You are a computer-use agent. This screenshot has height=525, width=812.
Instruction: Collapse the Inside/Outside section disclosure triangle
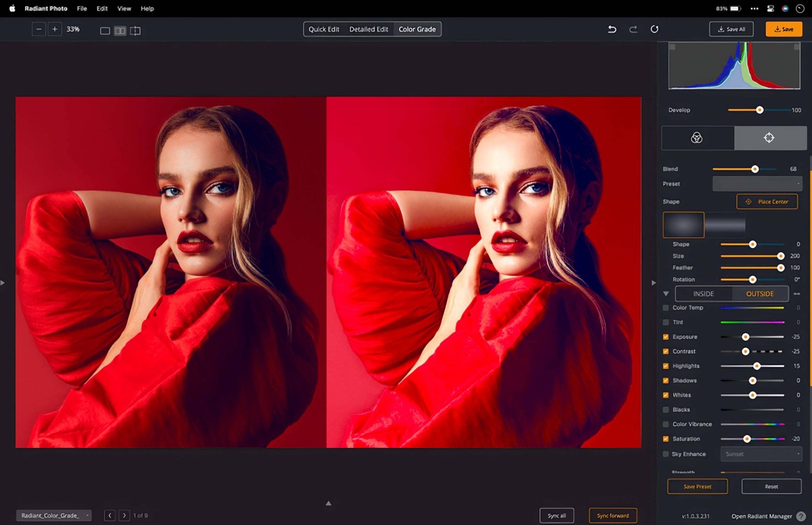pyautogui.click(x=666, y=293)
